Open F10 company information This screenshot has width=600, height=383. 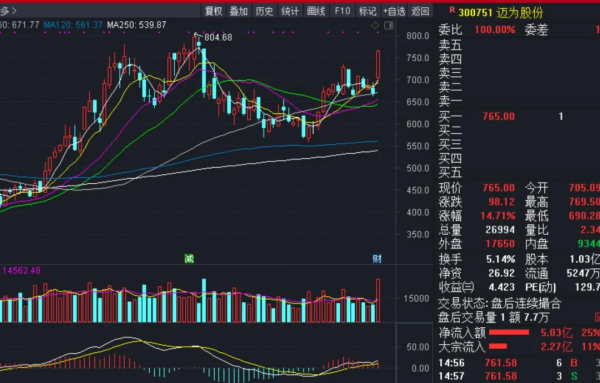point(342,11)
